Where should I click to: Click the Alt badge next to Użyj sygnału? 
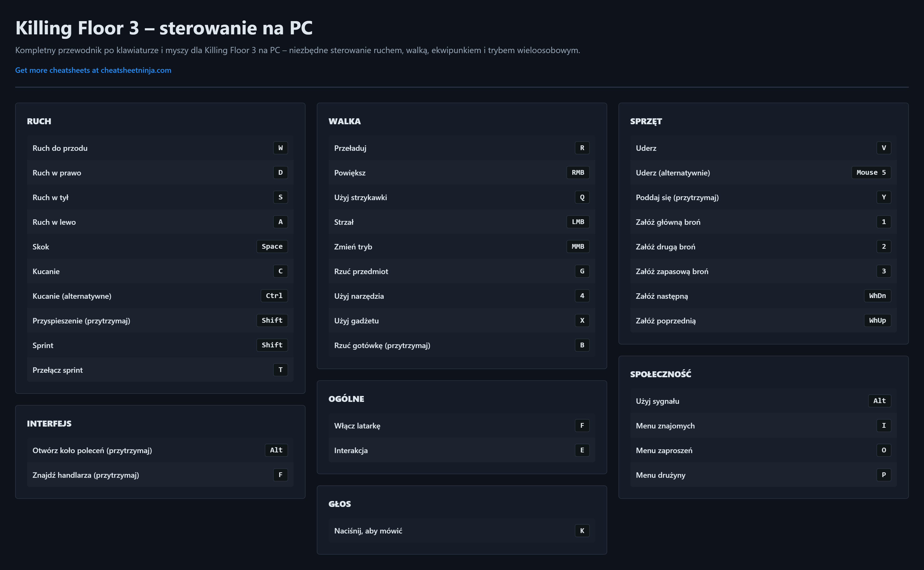click(879, 401)
